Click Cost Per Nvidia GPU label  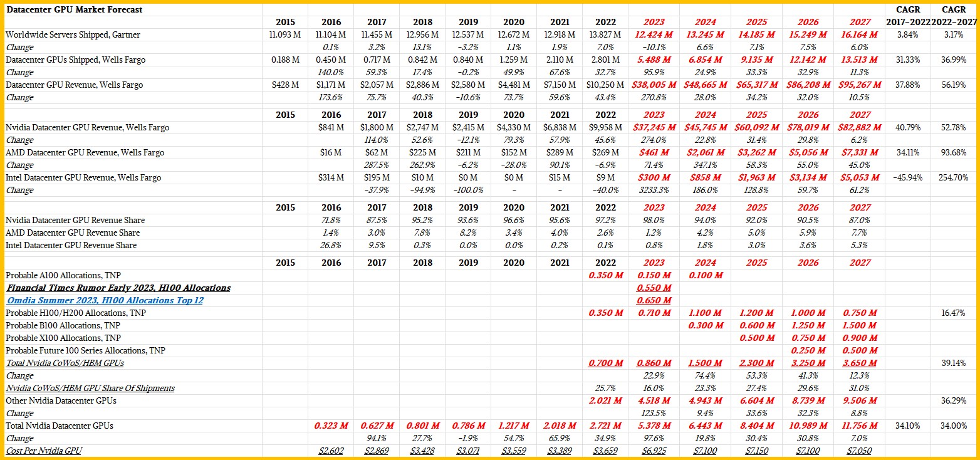[x=44, y=451]
